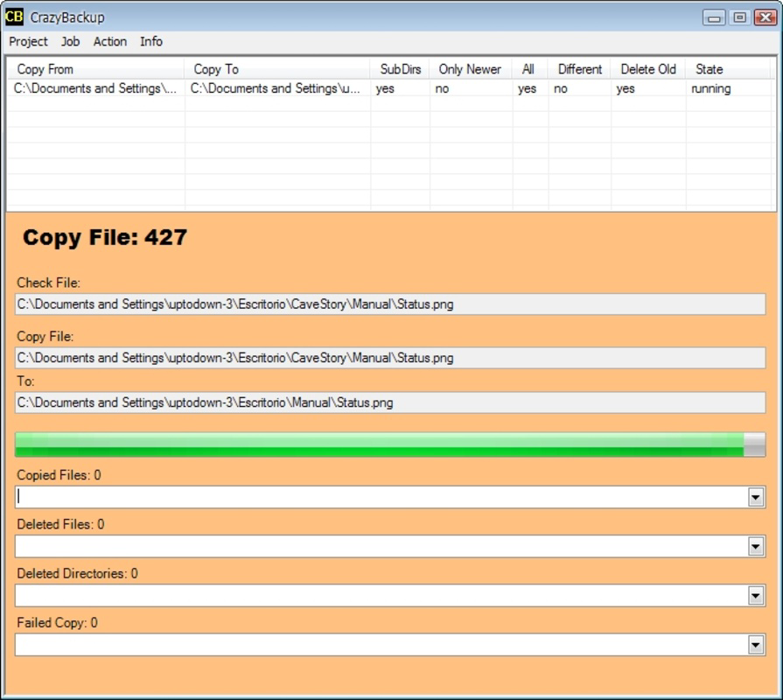Viewport: 783px width, 700px height.
Task: Sort by the Copy To column header
Action: pos(277,69)
